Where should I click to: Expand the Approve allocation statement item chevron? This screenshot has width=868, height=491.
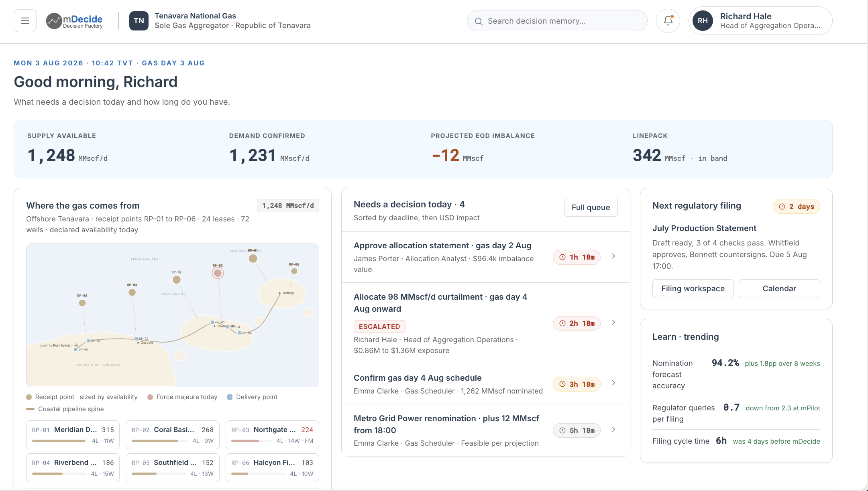pyautogui.click(x=613, y=256)
